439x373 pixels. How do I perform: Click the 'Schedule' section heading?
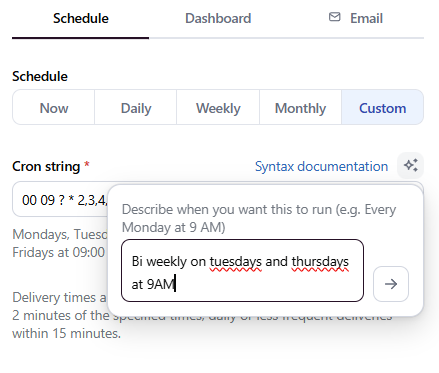40,76
